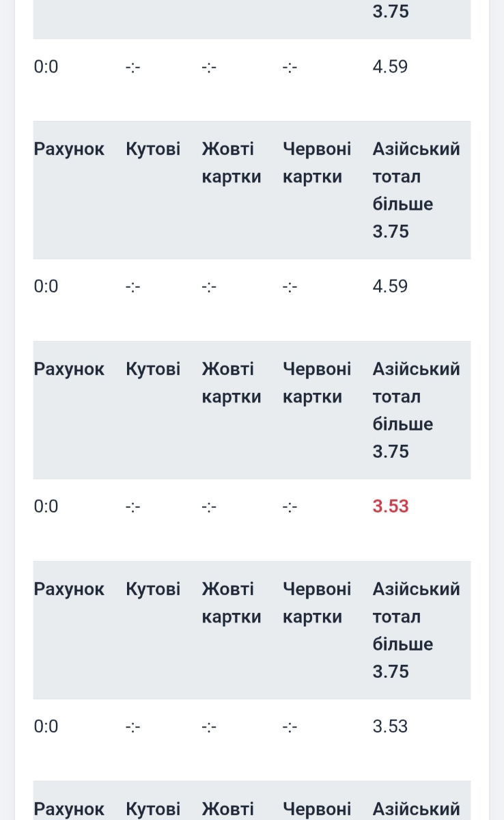Tap "Азійський тотал більше 3.75" header above red 3.53
The image size is (504, 820).
pos(416,410)
